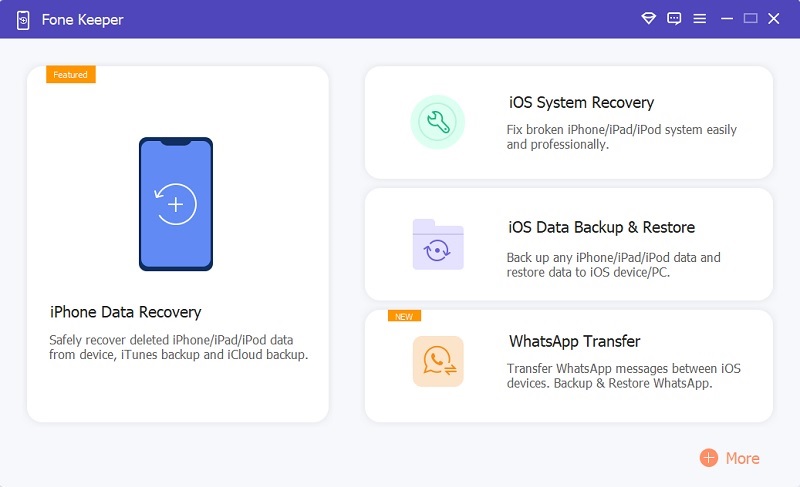The image size is (800, 487).
Task: Click the More text link
Action: click(742, 458)
